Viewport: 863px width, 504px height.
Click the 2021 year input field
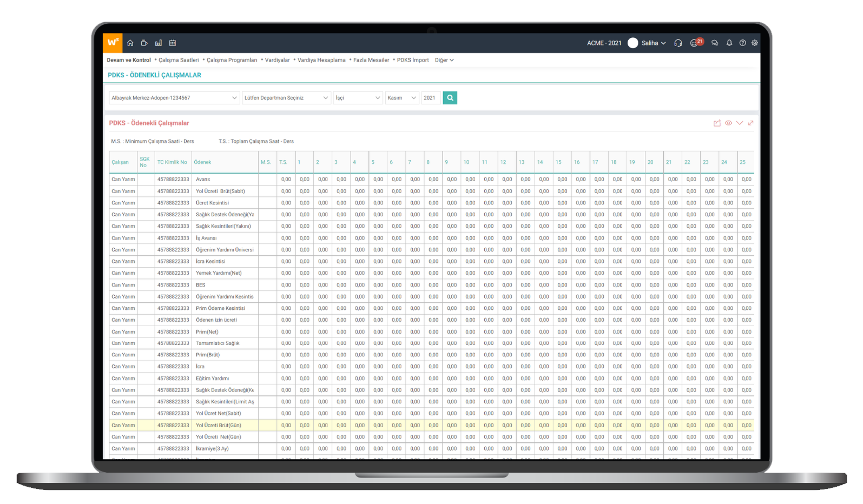(x=431, y=98)
